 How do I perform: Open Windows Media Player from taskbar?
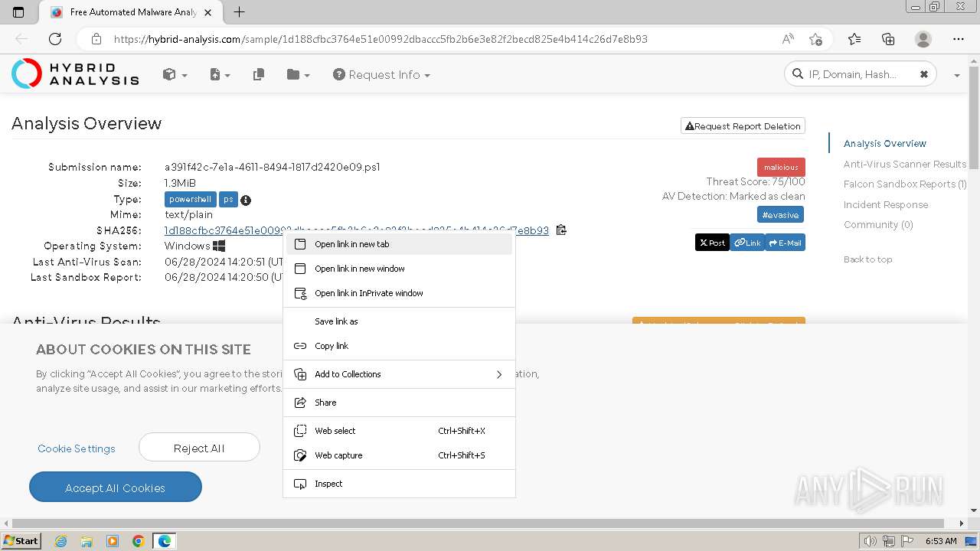click(x=113, y=541)
